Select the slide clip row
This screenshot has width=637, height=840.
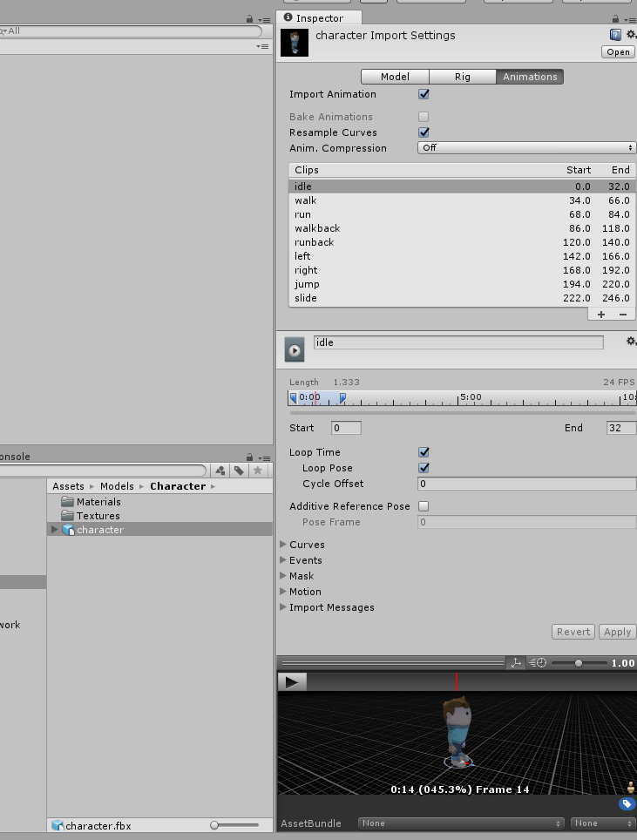point(462,298)
